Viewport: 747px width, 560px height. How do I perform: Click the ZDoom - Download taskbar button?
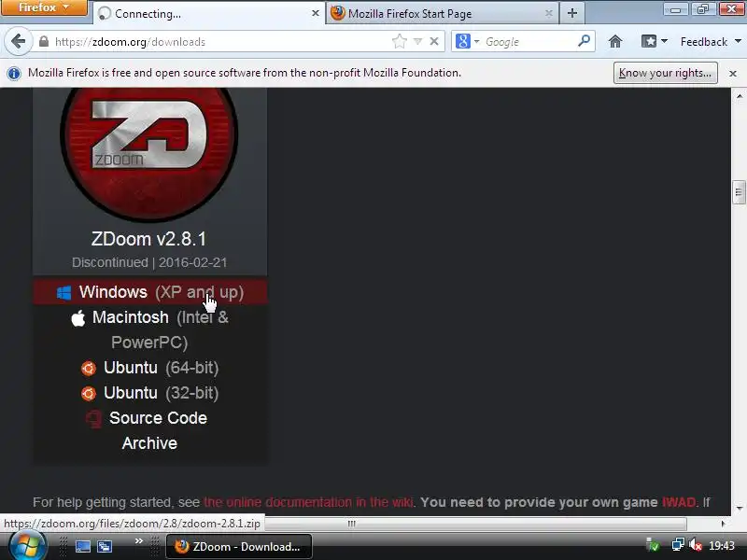(239, 546)
